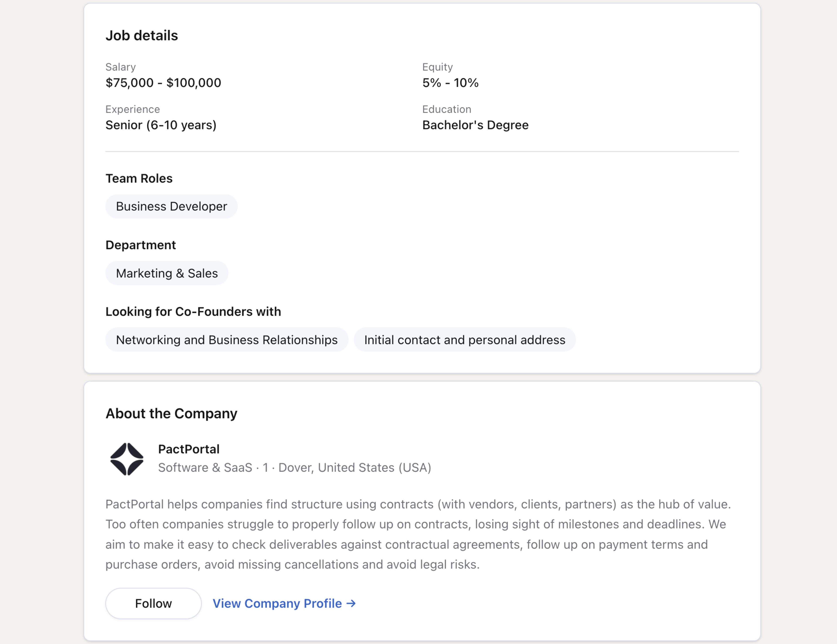Click the Equity label

pos(437,67)
